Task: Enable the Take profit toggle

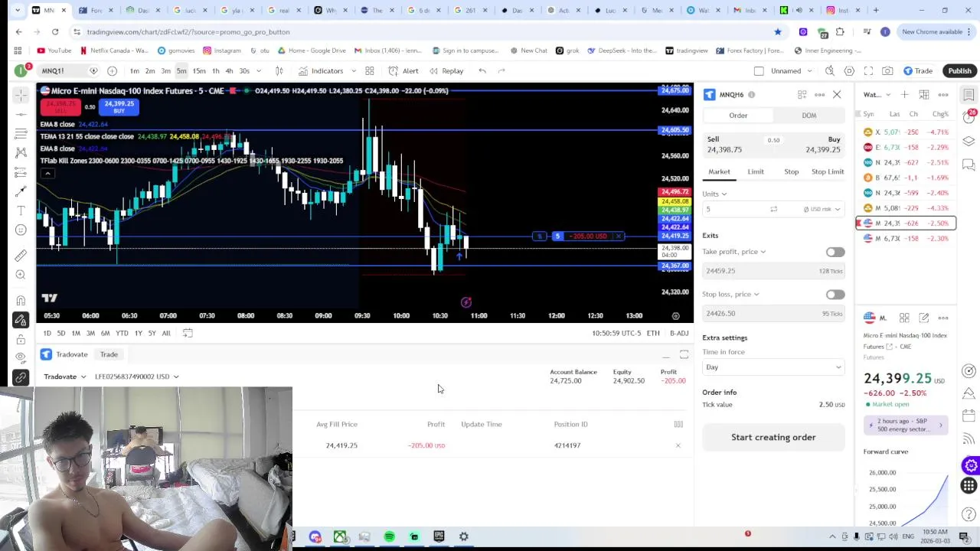Action: pyautogui.click(x=835, y=252)
